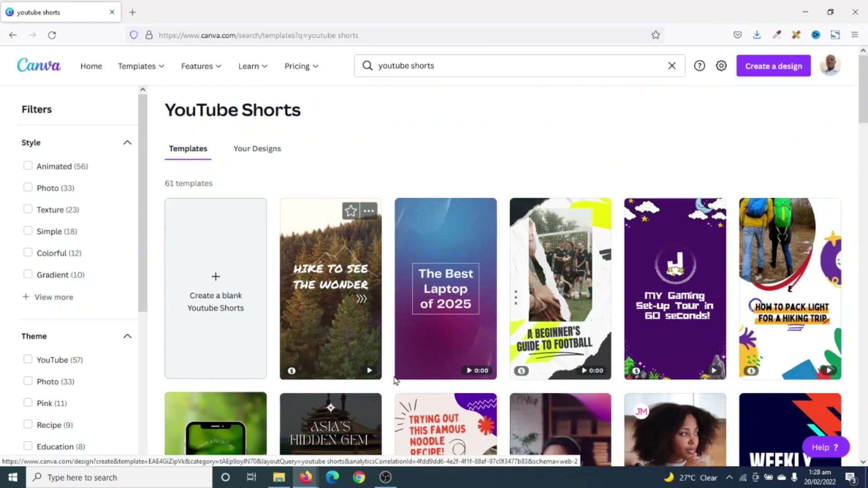Screen dimensions: 868x488
Task: Check the Simple style filter
Action: [28, 230]
